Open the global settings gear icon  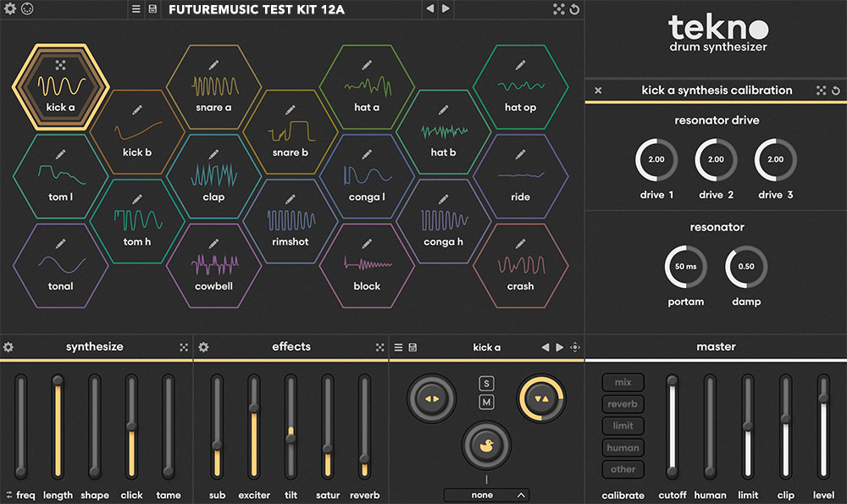(10, 8)
